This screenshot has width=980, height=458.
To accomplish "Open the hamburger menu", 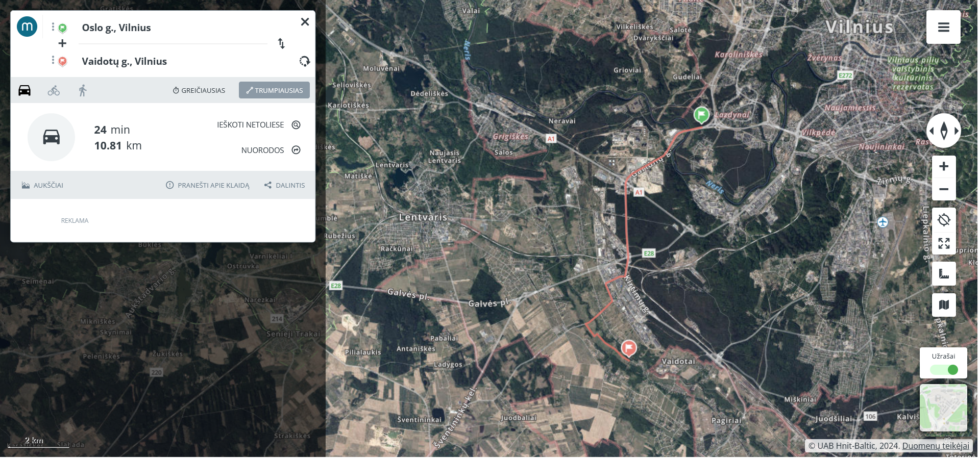I will [943, 27].
